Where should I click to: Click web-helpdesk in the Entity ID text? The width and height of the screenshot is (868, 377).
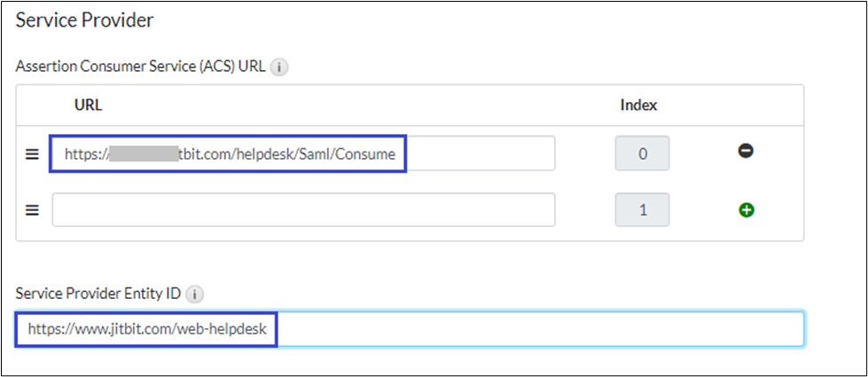coord(231,329)
